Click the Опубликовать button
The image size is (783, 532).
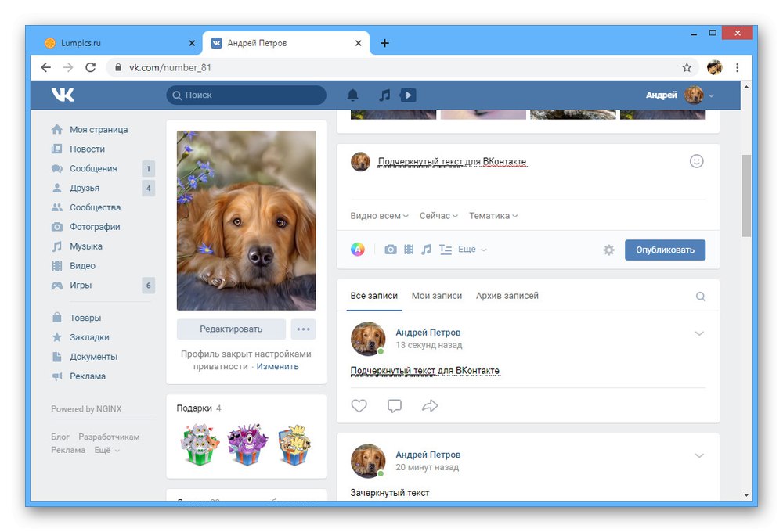pyautogui.click(x=665, y=250)
